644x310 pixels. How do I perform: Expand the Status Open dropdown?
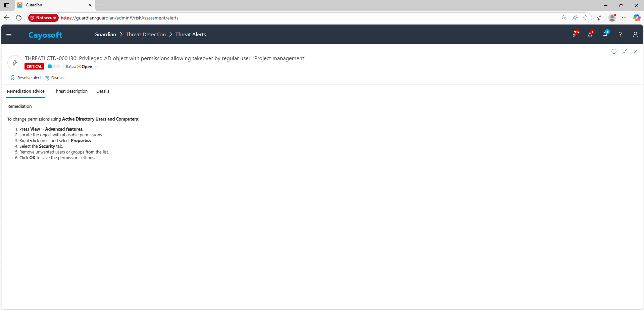pos(96,67)
